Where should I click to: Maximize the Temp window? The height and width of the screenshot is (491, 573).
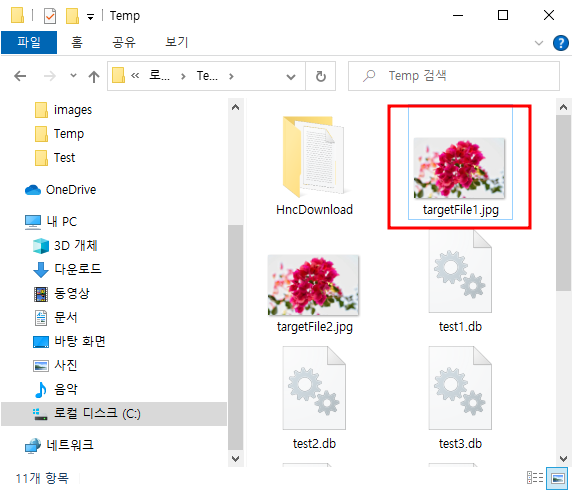[503, 15]
